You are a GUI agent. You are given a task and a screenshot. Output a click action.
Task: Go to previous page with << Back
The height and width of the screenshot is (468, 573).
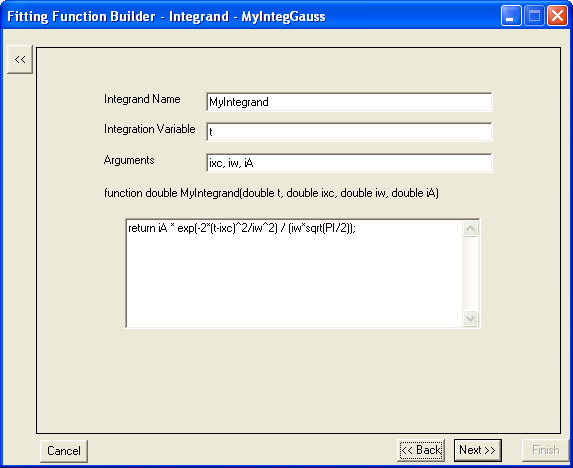pos(421,450)
